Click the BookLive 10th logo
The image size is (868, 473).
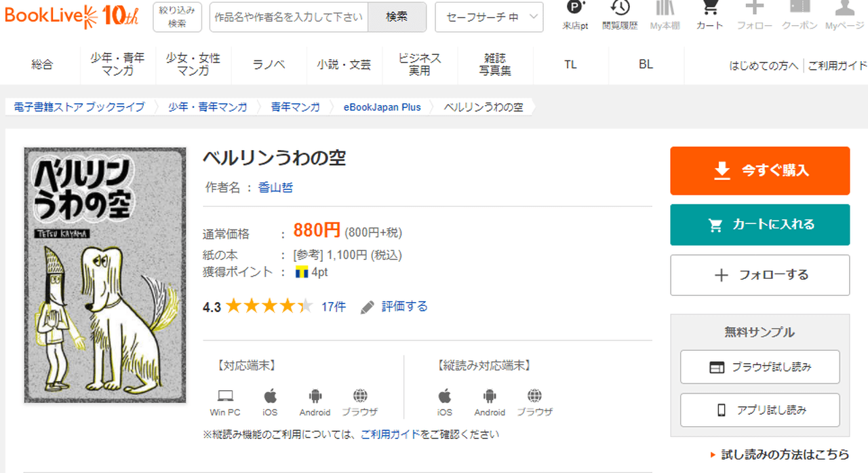(71, 16)
